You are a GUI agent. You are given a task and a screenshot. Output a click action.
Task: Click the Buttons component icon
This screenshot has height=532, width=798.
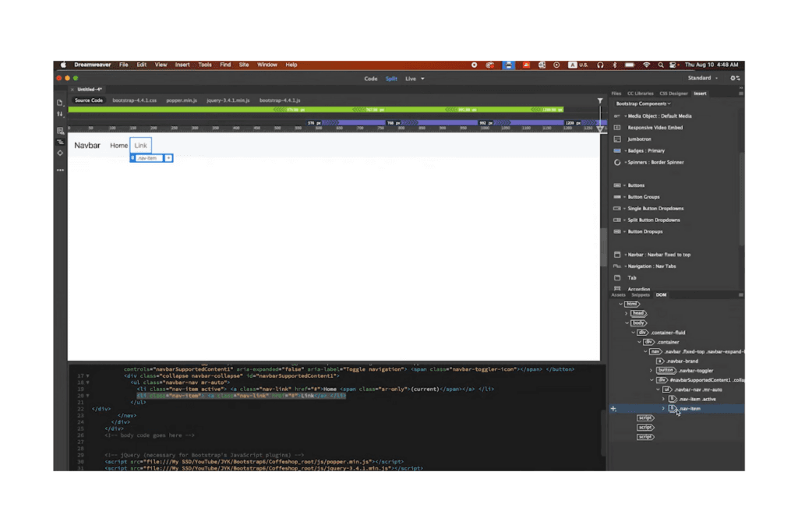coord(617,185)
